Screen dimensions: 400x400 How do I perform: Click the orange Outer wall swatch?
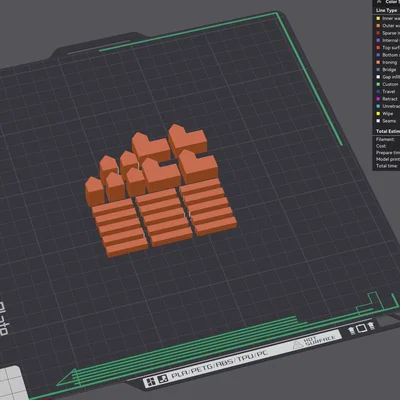pyautogui.click(x=378, y=26)
